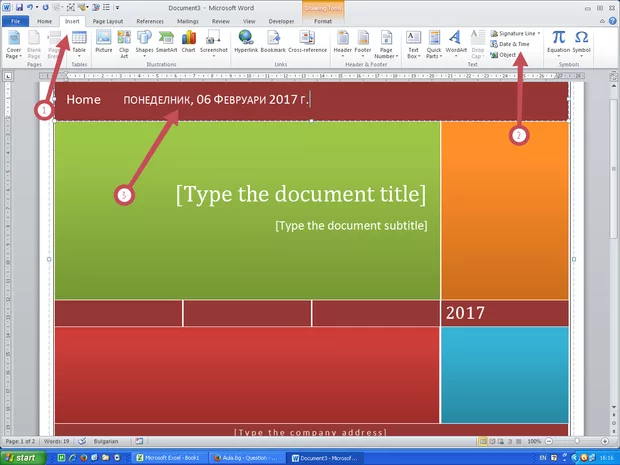This screenshot has height=465, width=620.
Task: Click the EN language indicator in tray
Action: (543, 458)
